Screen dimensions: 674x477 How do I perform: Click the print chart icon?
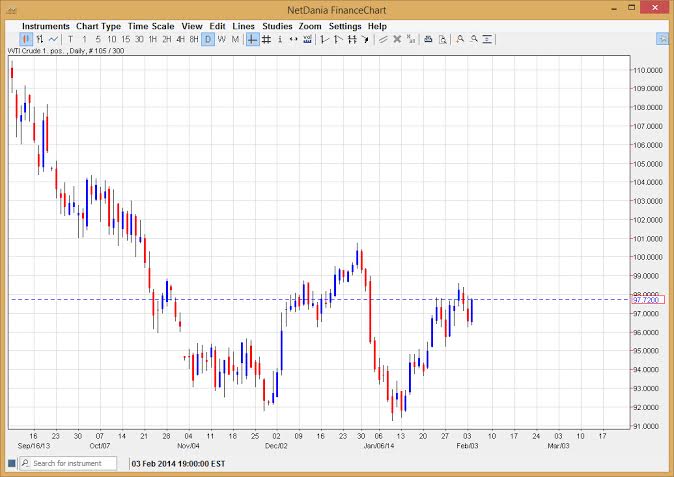pyautogui.click(x=428, y=40)
